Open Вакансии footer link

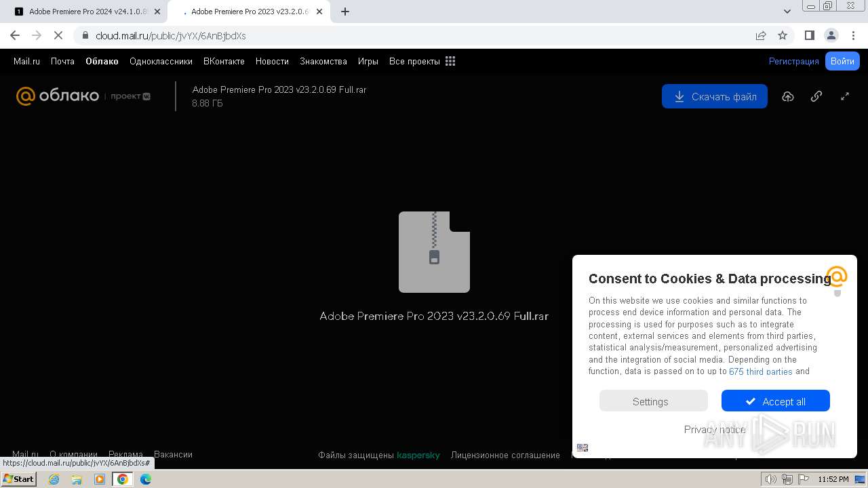point(173,454)
